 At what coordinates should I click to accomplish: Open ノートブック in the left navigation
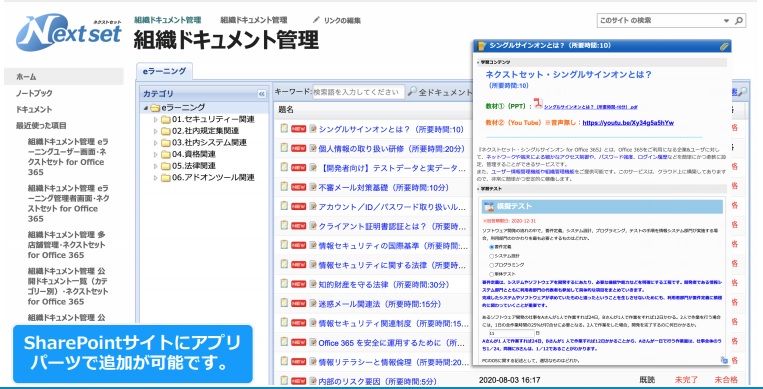34,93
